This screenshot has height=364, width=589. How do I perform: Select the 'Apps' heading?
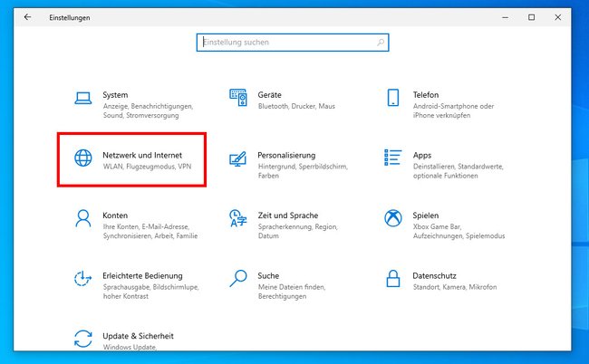pos(422,156)
